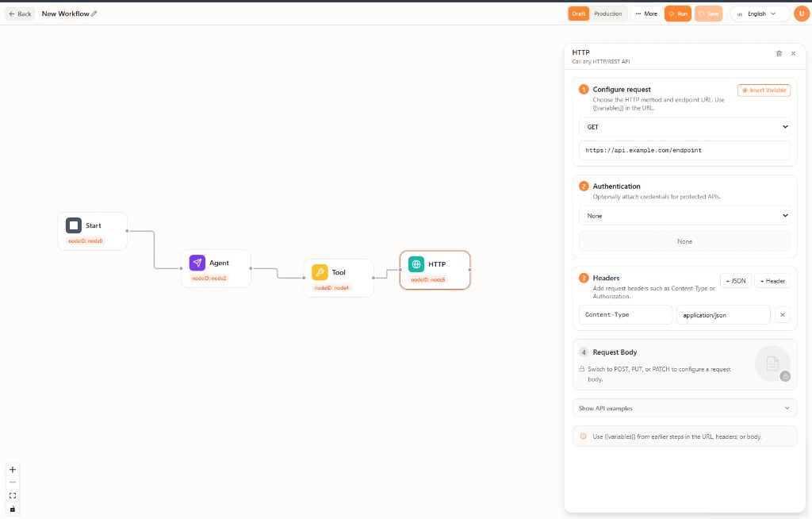Image resolution: width=812 pixels, height=519 pixels.
Task: Select the Agent node paper-plane icon
Action: click(x=197, y=263)
